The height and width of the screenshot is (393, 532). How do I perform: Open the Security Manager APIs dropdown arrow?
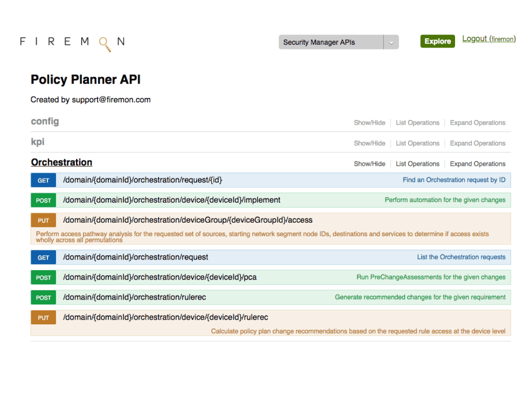pyautogui.click(x=391, y=42)
